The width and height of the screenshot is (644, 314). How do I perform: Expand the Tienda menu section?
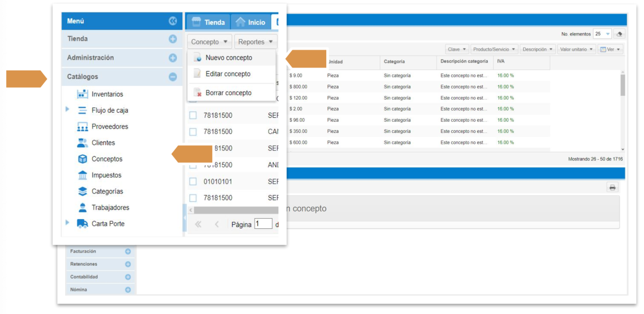pos(173,39)
